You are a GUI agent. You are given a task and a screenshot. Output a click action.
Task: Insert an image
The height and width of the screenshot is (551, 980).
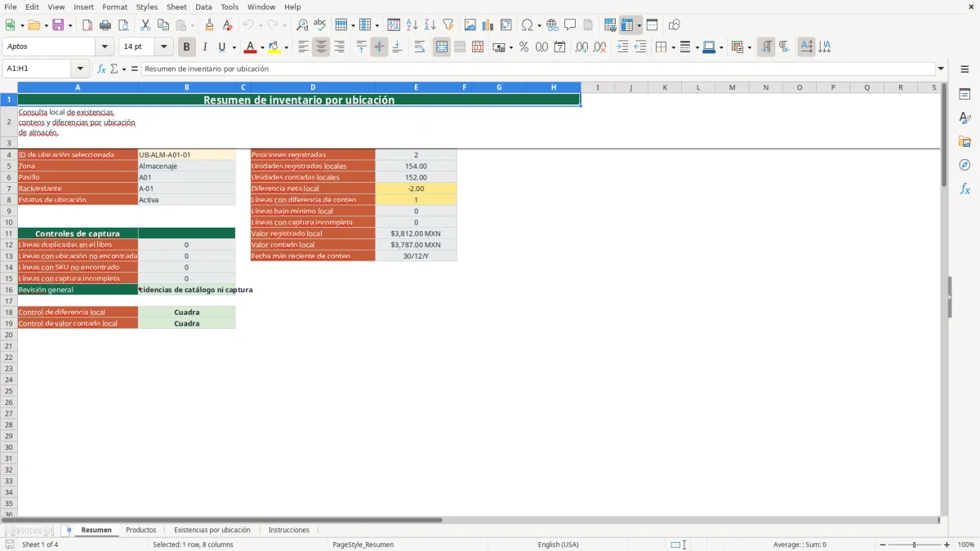click(470, 24)
